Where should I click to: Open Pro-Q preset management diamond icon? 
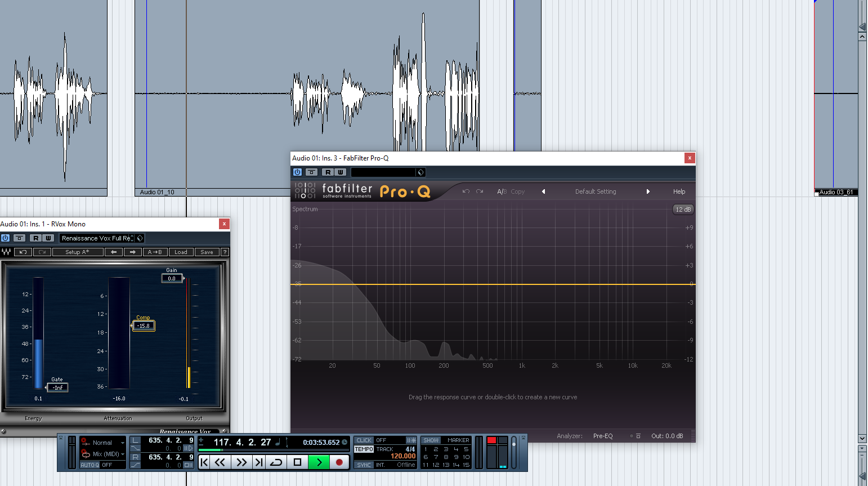pos(420,172)
